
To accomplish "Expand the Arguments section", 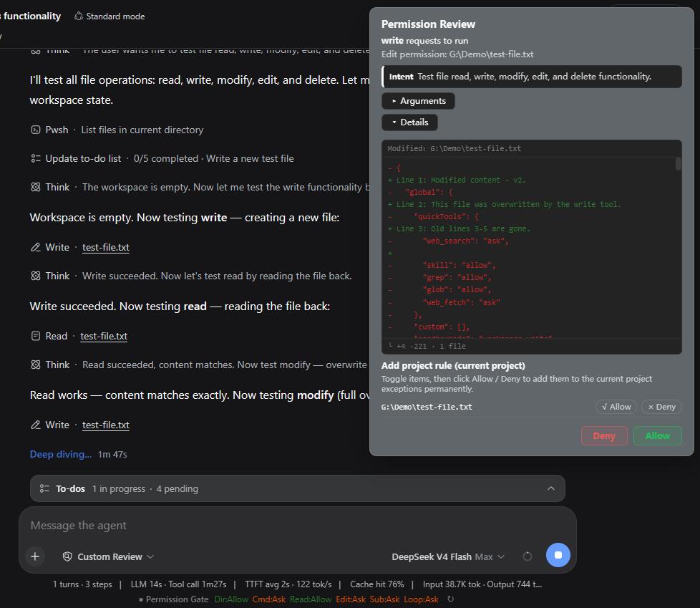I will point(418,101).
